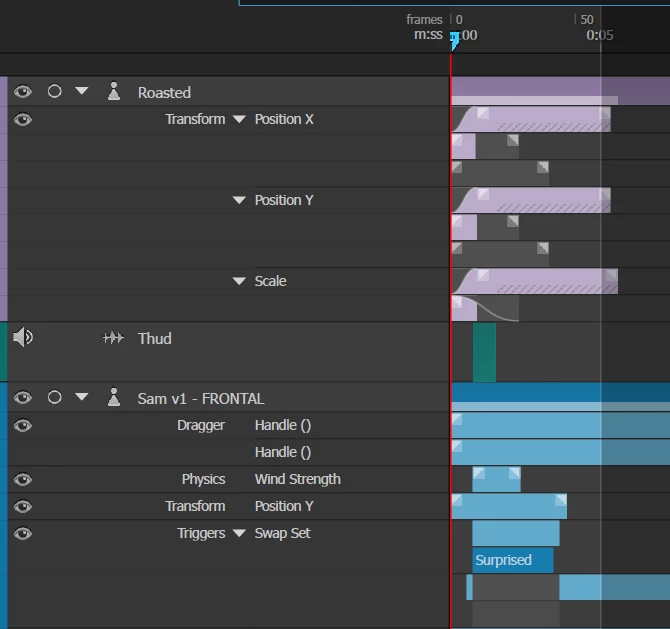This screenshot has width=670, height=629.
Task: Collapse the Scale parameter takes
Action: pos(239,281)
